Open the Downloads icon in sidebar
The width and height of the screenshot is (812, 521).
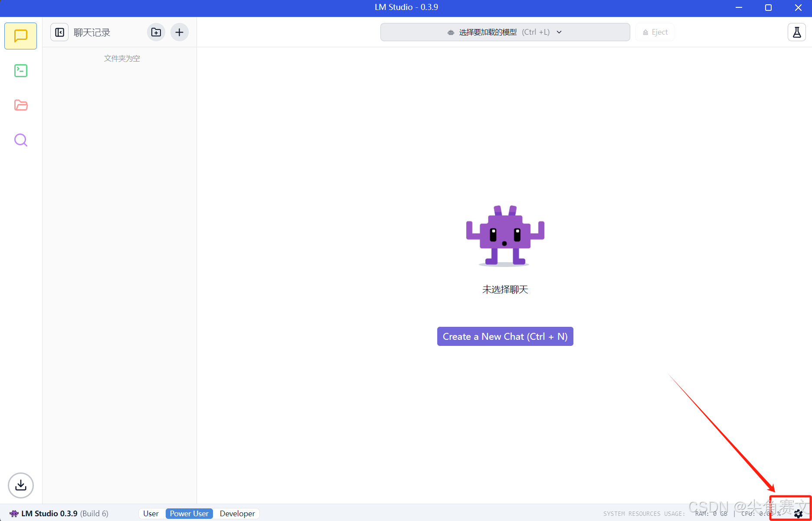coord(20,485)
